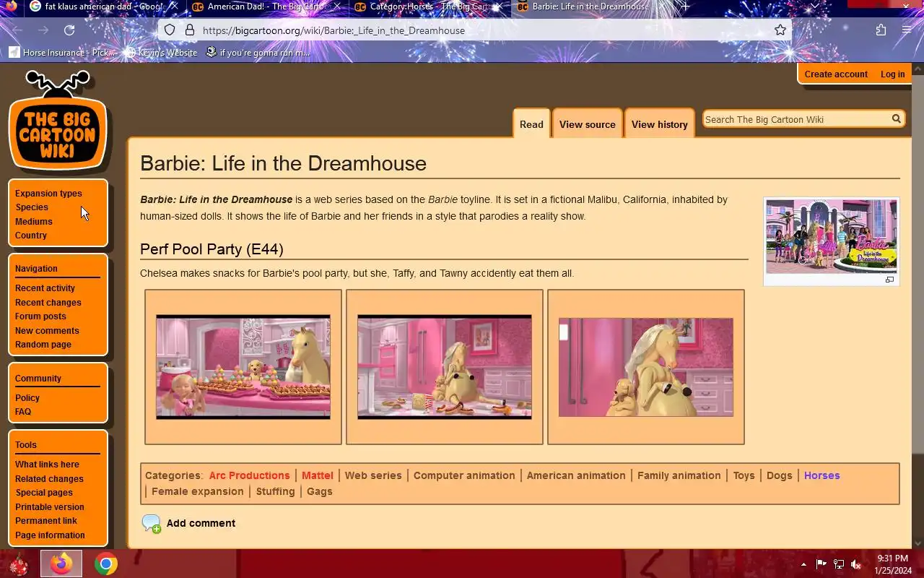
Task: Open Firefox from the taskbar
Action: (x=61, y=564)
